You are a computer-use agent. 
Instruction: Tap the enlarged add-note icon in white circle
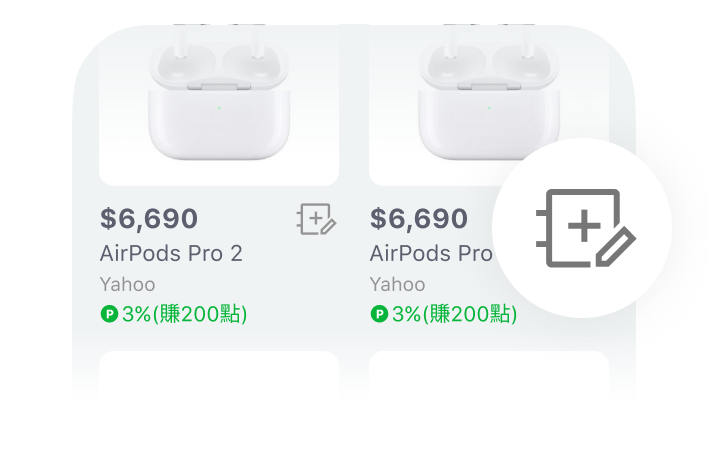[583, 228]
